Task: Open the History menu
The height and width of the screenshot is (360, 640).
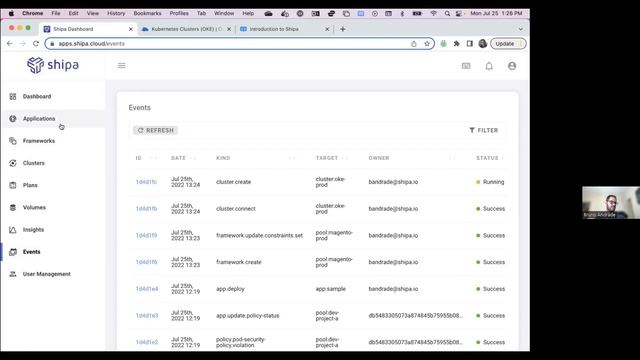Action: point(116,13)
